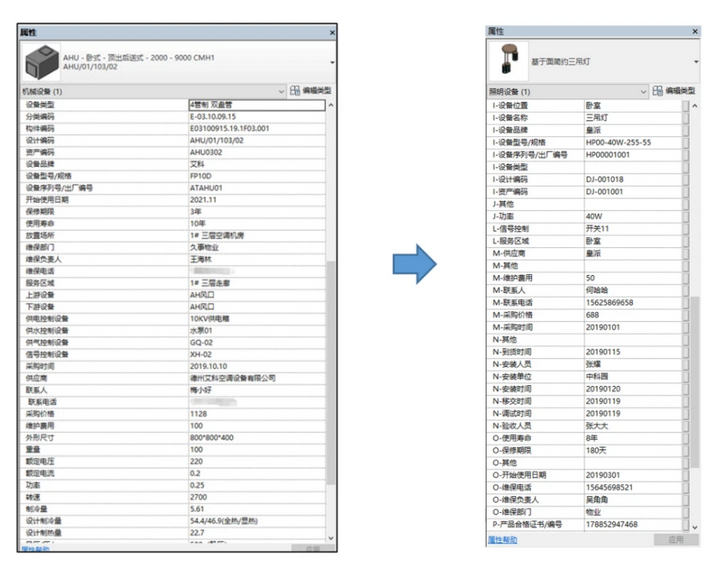Click the small button beside I-设备位置 row
This screenshot has height=562, width=704.
[685, 105]
